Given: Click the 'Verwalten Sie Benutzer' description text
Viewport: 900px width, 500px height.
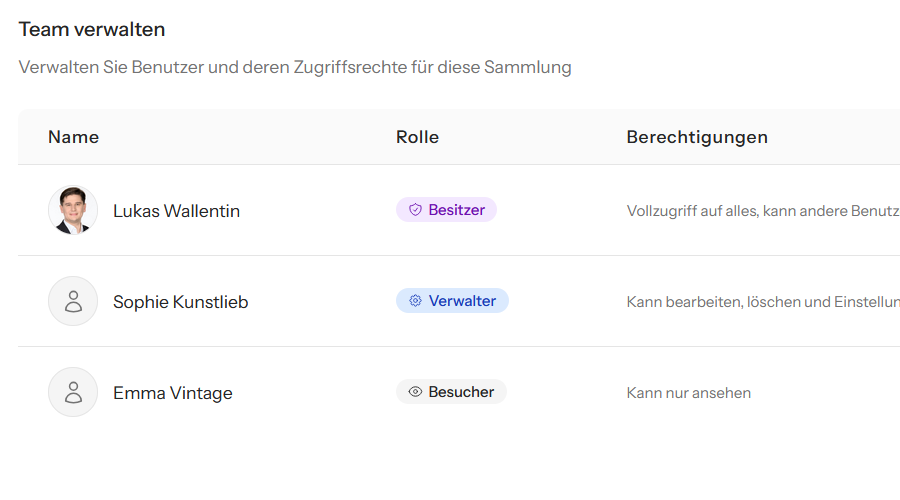Looking at the screenshot, I should (295, 68).
